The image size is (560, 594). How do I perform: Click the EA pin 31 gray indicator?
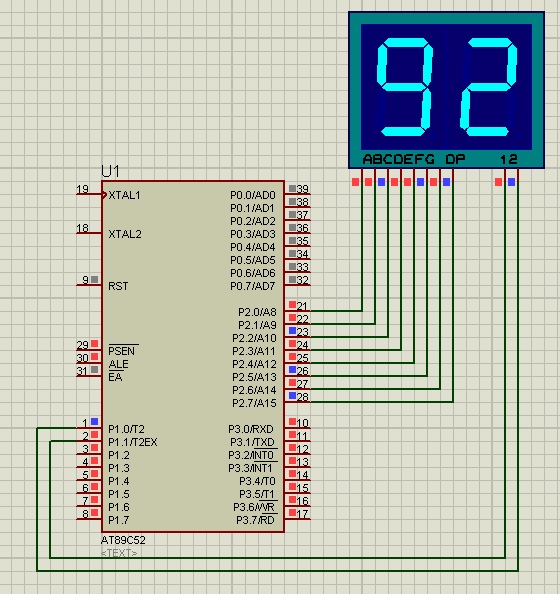point(94,369)
